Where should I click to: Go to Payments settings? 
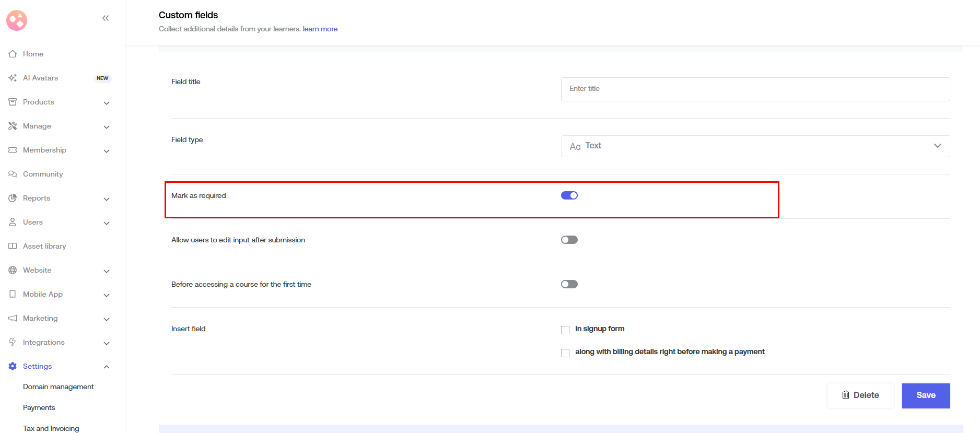pyautogui.click(x=39, y=407)
